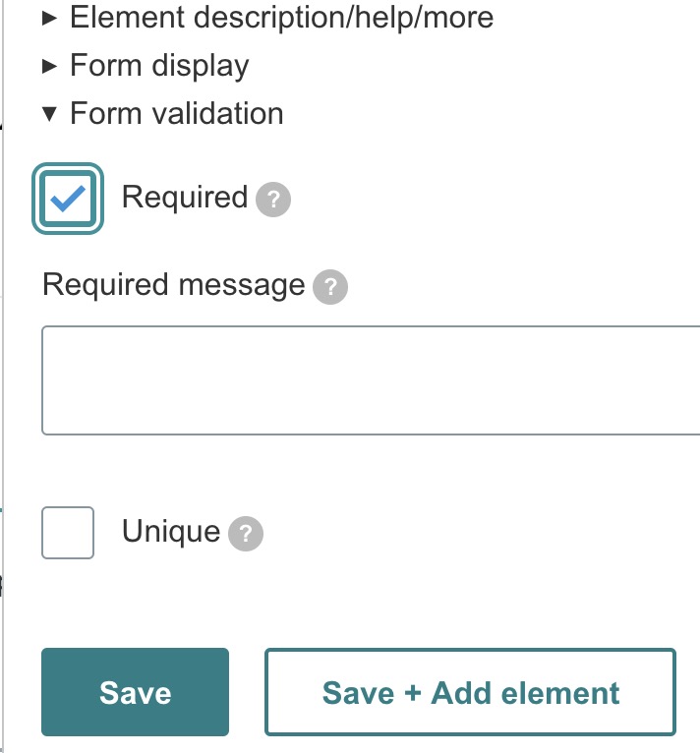The image size is (700, 753).
Task: Click the Unique text label
Action: tap(171, 532)
